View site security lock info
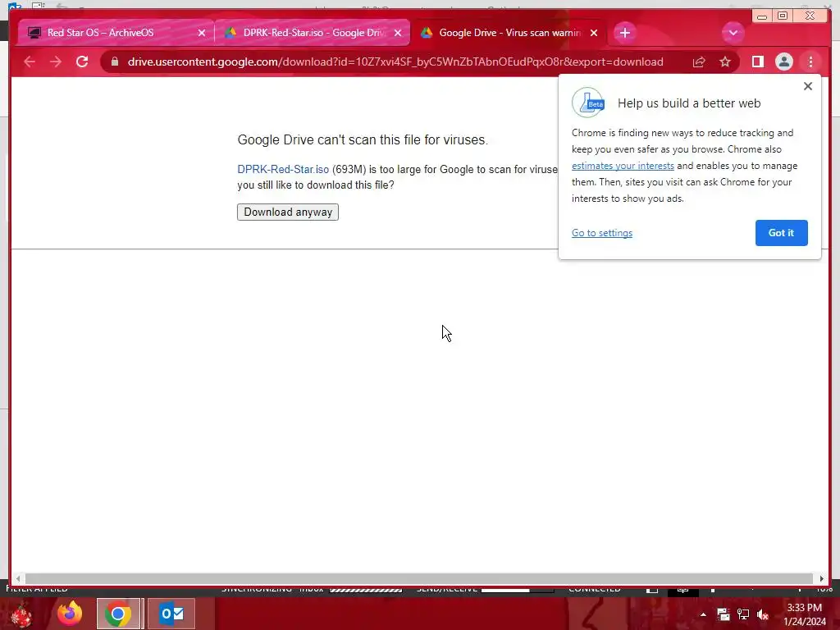 coord(115,62)
